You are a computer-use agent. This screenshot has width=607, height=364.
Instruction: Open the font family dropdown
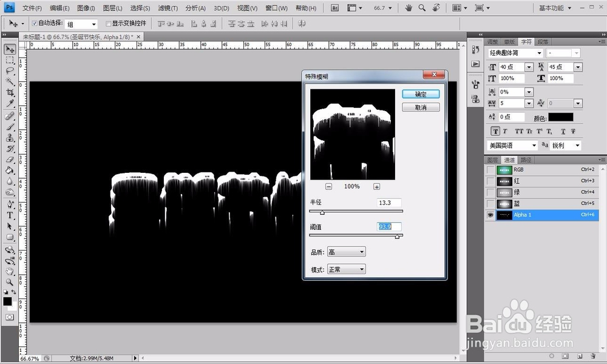[539, 53]
